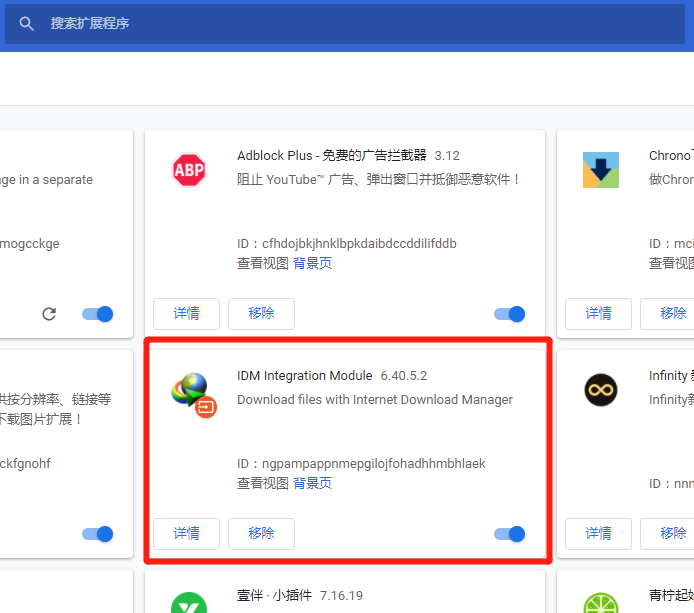Viewport: 694px width, 613px height.
Task: Open 详情 for Adblock Plus
Action: pos(186,314)
